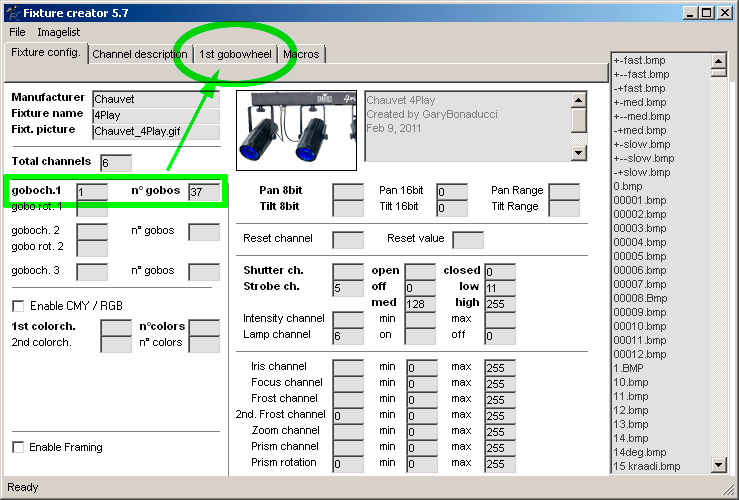Open the File menu
Viewport: 739px width, 500px height.
pos(17,32)
